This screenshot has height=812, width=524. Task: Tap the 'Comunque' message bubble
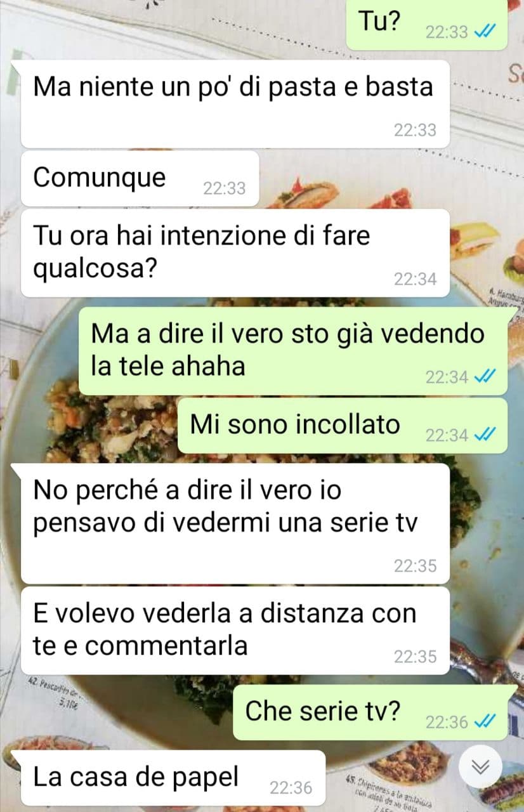coord(140,178)
